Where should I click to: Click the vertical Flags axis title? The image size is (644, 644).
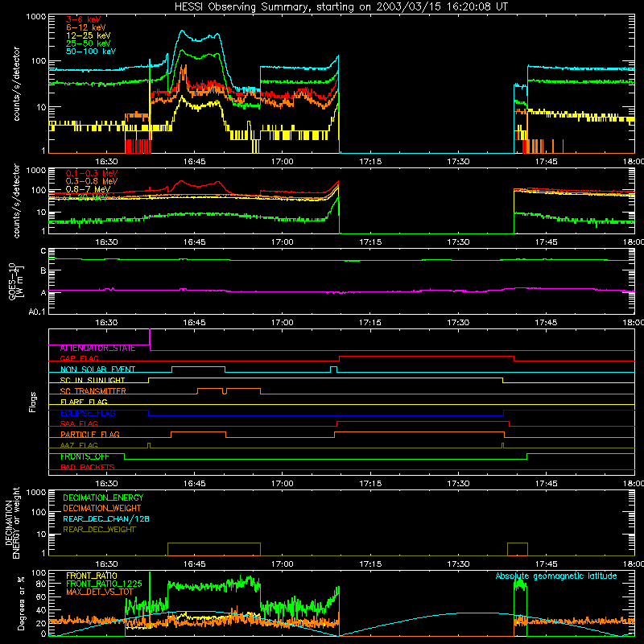[x=33, y=402]
